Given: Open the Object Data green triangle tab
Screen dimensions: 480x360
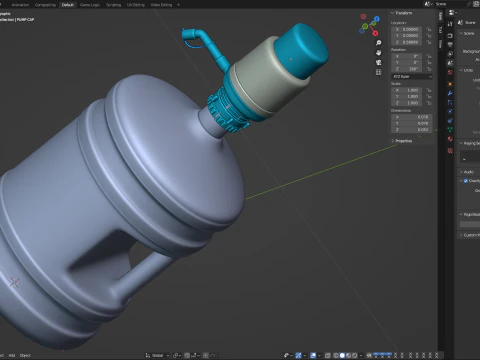Looking at the screenshot, I should (x=450, y=129).
